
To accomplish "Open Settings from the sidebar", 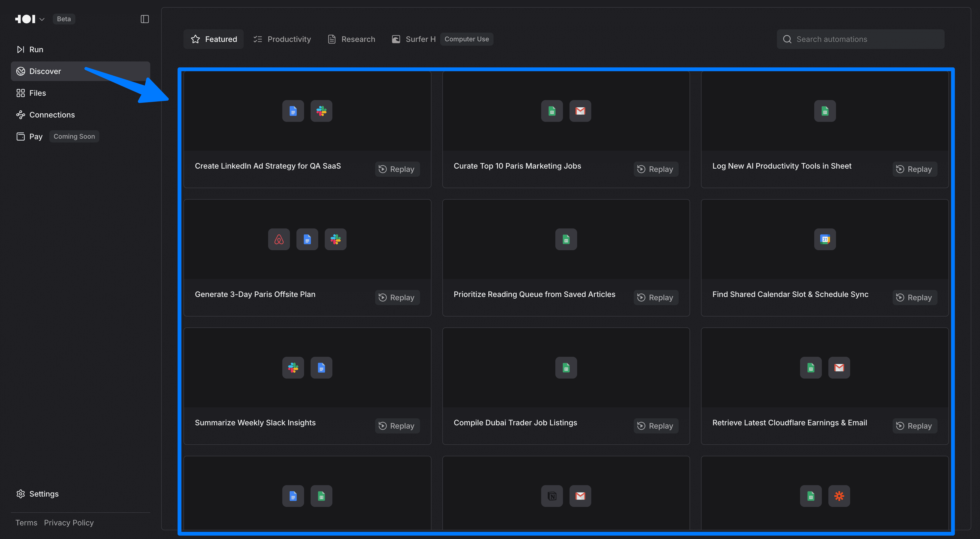I will pos(44,494).
